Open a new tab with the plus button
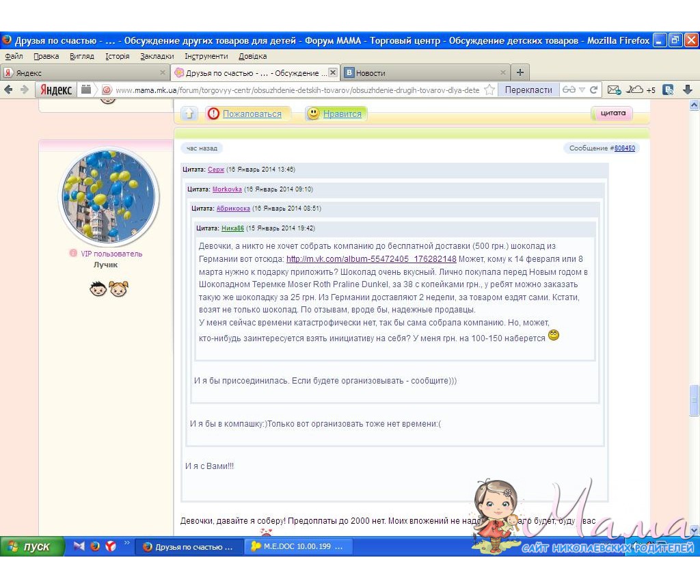The image size is (700, 588). coord(520,72)
